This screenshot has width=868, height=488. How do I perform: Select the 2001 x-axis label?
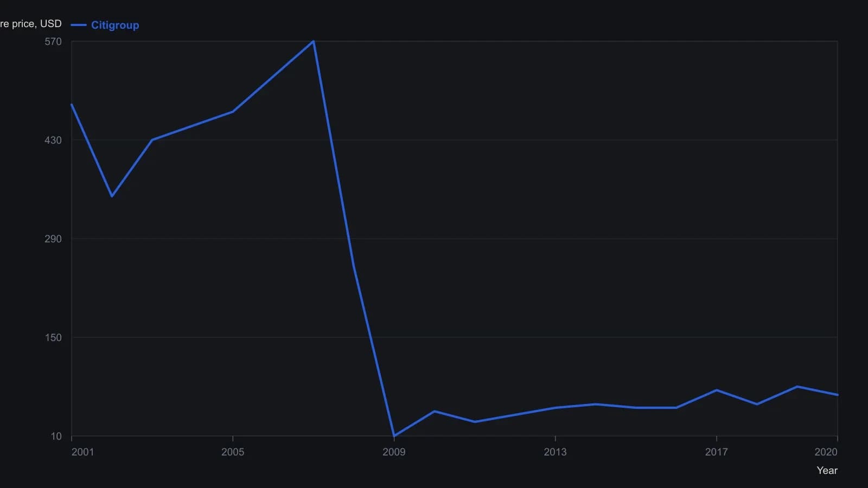82,452
